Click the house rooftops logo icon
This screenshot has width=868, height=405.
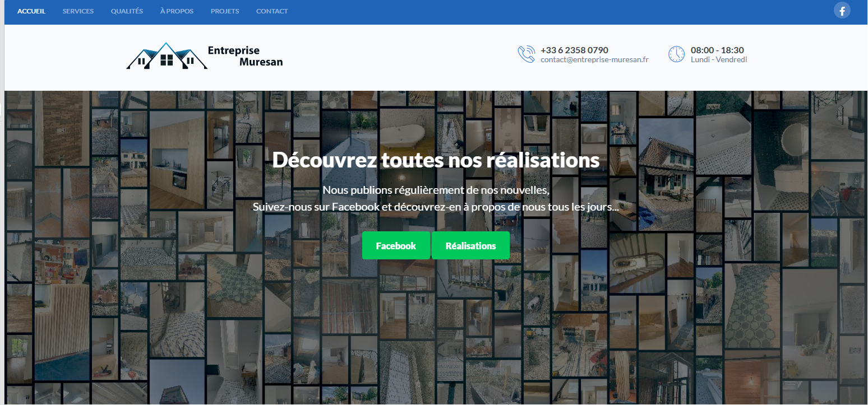(167, 56)
